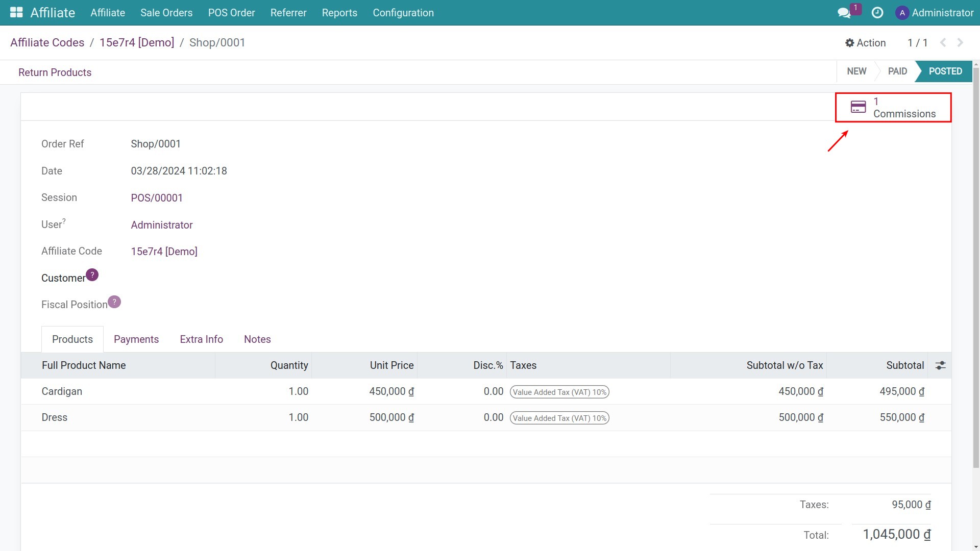Switch to the Notes tab
The image size is (980, 551).
(257, 339)
